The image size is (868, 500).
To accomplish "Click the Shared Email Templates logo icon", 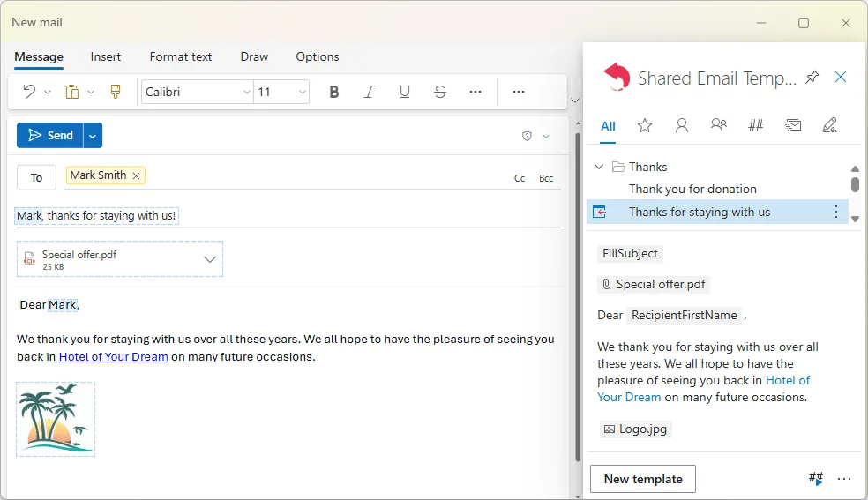I will (617, 77).
